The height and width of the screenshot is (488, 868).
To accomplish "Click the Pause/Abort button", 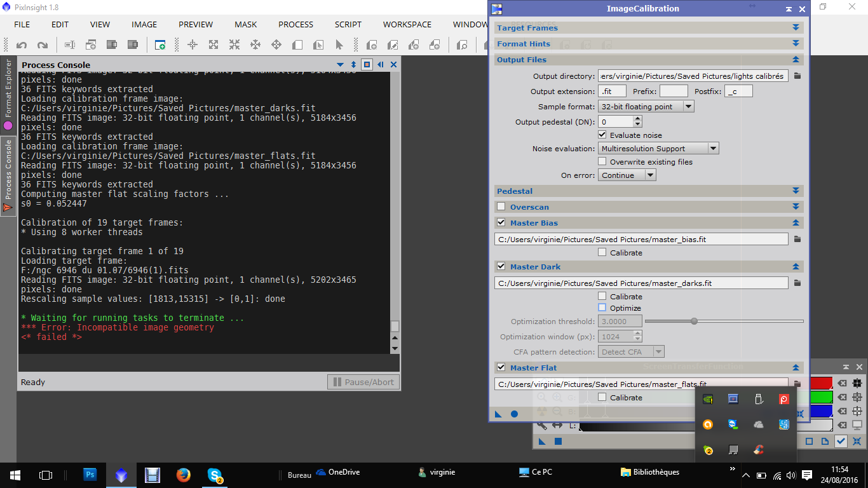I will click(363, 382).
